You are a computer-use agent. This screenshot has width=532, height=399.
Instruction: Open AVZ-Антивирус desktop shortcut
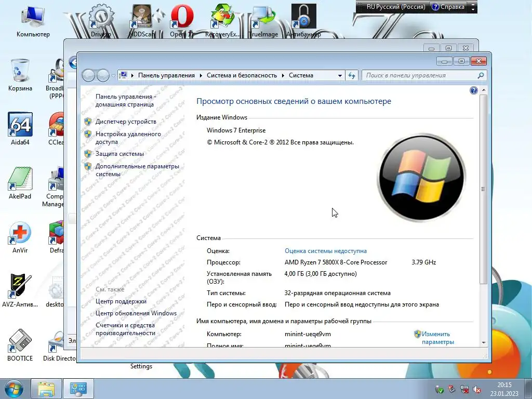pyautogui.click(x=20, y=290)
